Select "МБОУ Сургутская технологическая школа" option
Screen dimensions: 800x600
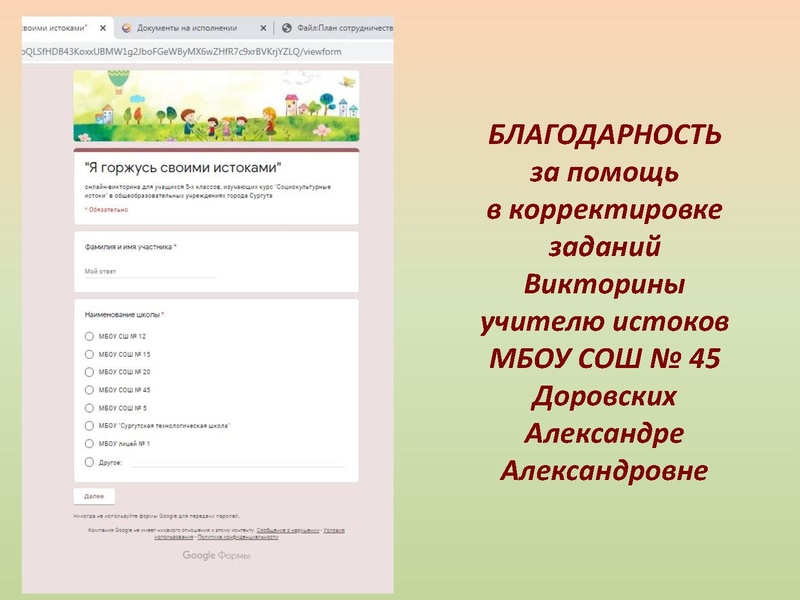point(88,425)
